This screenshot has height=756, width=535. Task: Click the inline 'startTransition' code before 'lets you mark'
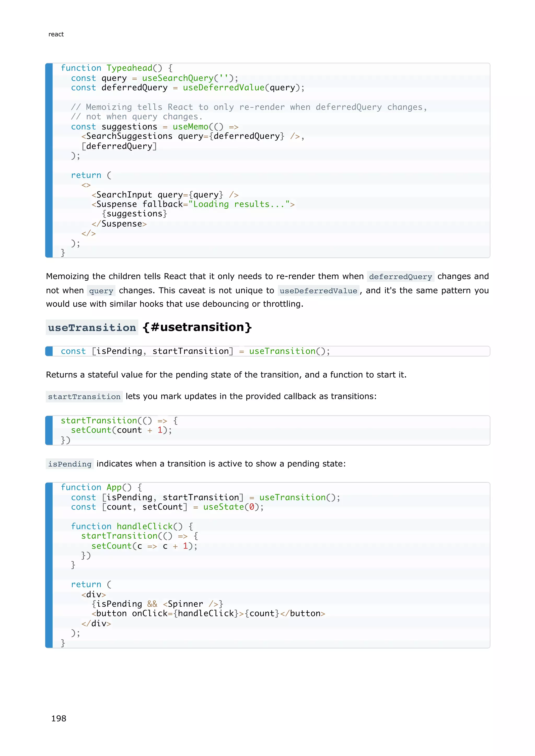[x=84, y=397]
